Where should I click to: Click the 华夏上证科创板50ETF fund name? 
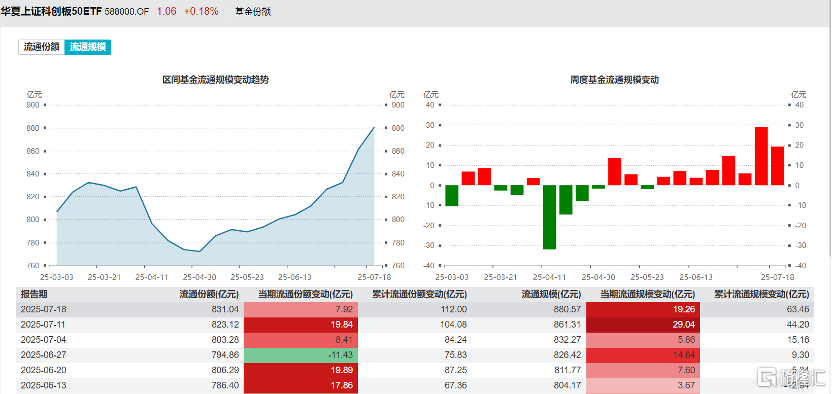coord(51,11)
